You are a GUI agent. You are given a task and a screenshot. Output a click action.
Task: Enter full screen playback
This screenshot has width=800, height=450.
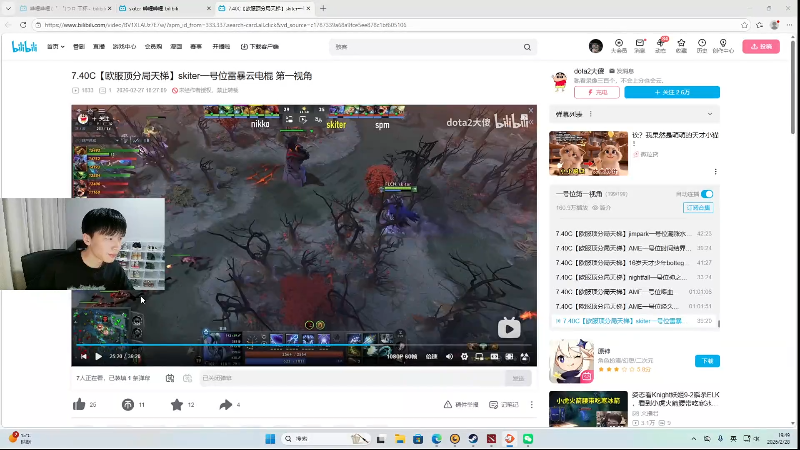point(524,357)
